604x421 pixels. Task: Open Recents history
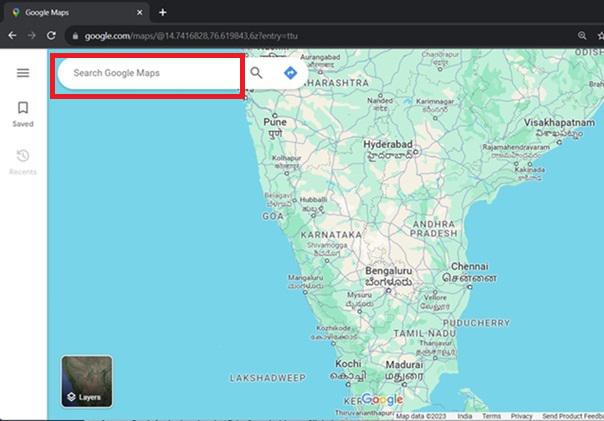[x=23, y=162]
